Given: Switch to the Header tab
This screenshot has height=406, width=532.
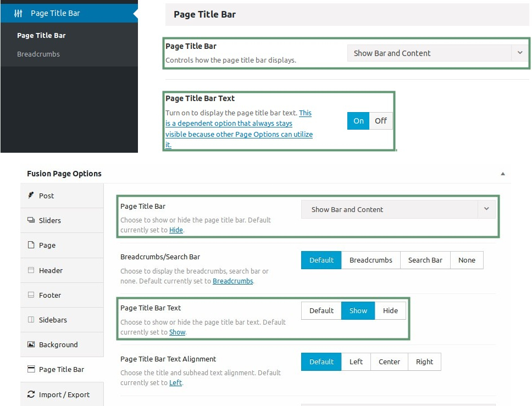Looking at the screenshot, I should point(62,270).
